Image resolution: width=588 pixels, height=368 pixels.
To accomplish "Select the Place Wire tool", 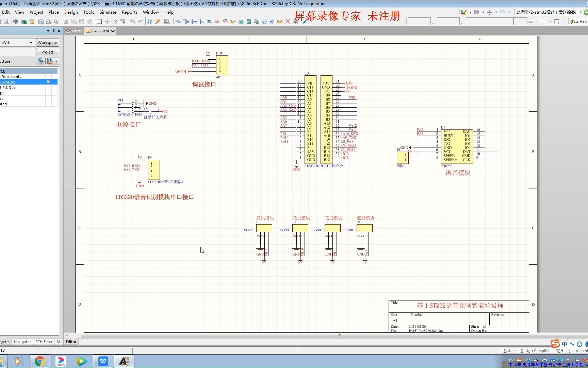I will (x=178, y=21).
